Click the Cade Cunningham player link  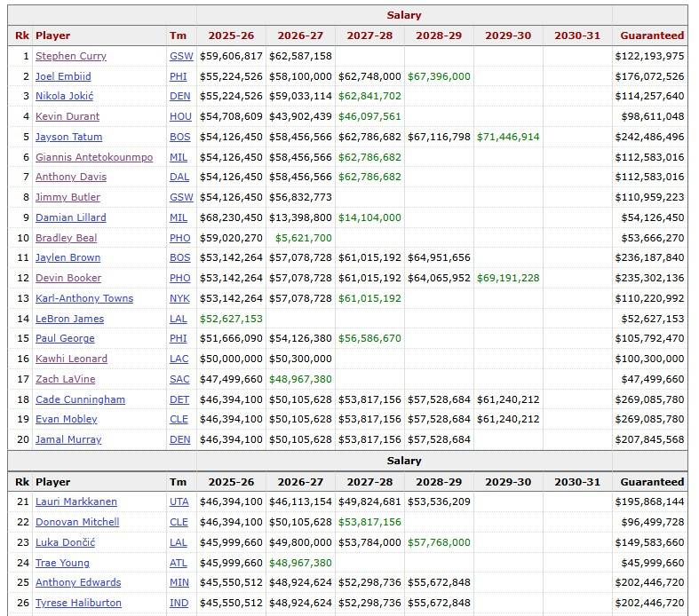[80, 399]
